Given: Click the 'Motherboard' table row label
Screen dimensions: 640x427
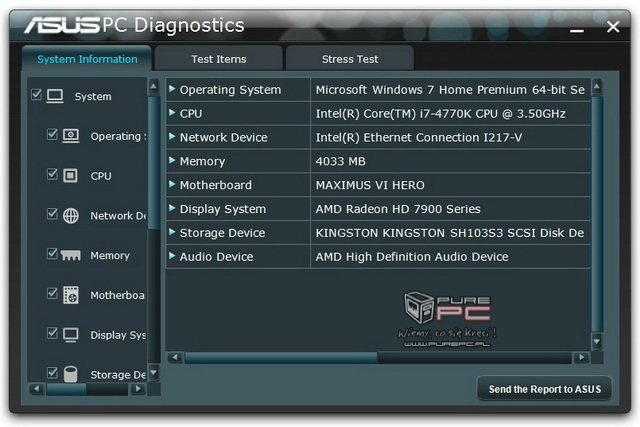Looking at the screenshot, I should click(x=216, y=185).
